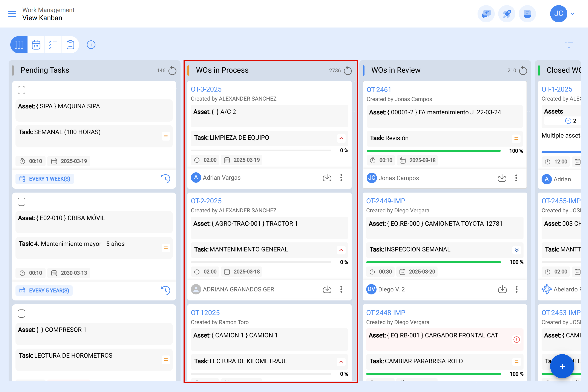Check the CRIBA MÓVIL task checkbox
588x392 pixels.
(x=21, y=202)
